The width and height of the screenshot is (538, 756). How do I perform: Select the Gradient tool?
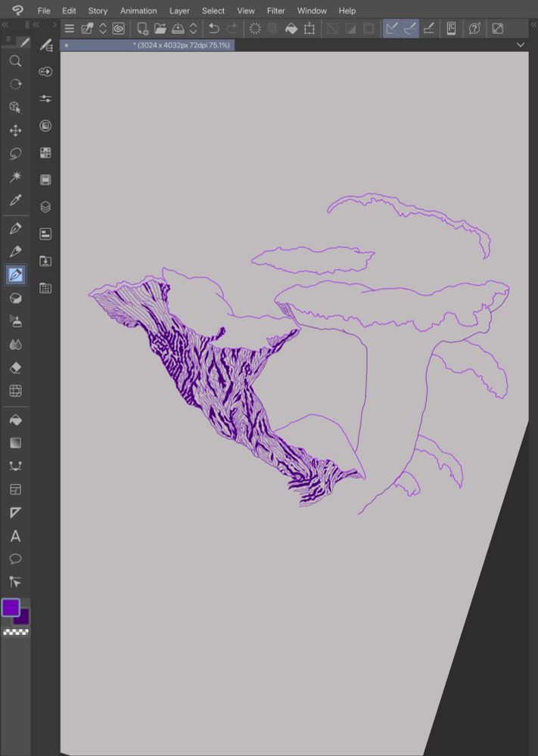(x=15, y=443)
